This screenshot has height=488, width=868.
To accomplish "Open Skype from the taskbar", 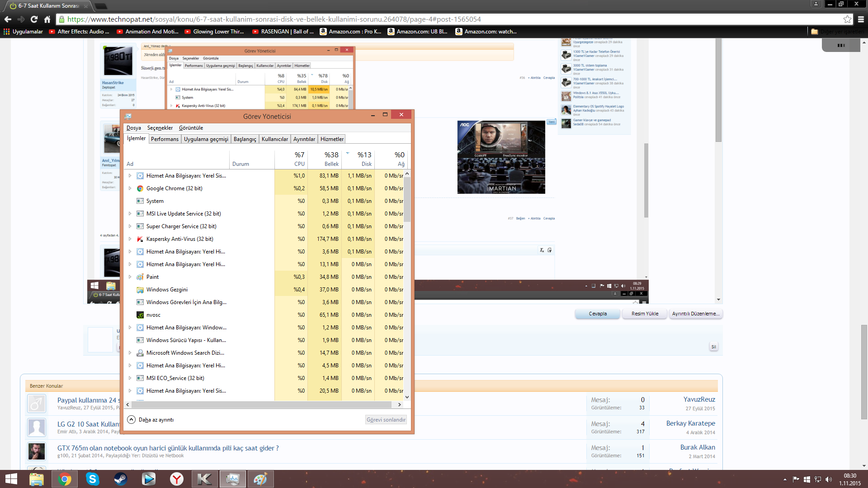I will click(93, 479).
